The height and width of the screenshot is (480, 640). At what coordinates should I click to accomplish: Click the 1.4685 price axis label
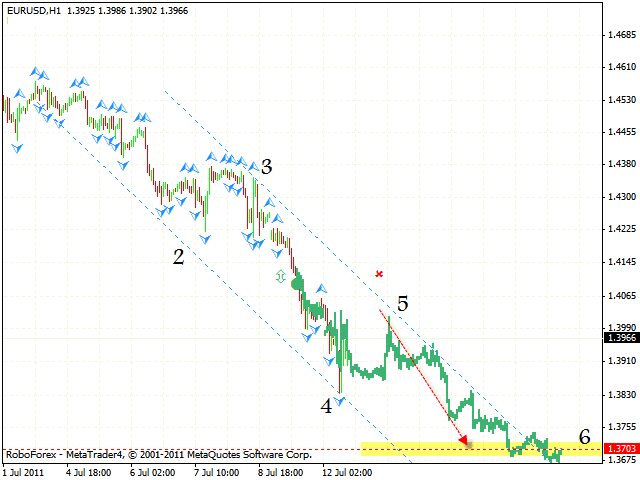(x=622, y=35)
